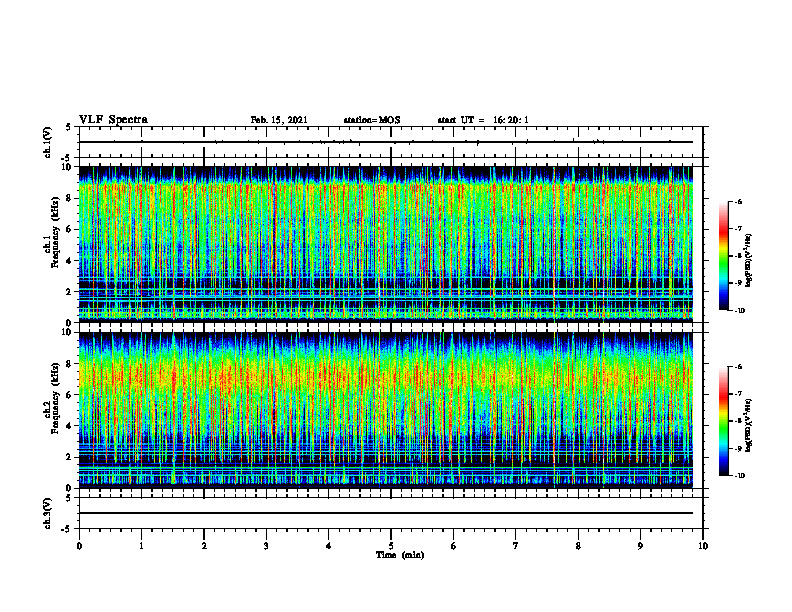Click the ch.2 frequency axis "2" tick label

pos(70,457)
